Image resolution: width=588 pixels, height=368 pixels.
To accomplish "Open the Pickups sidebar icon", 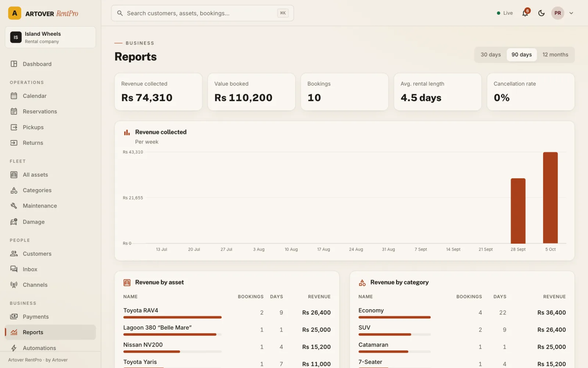I will click(14, 127).
